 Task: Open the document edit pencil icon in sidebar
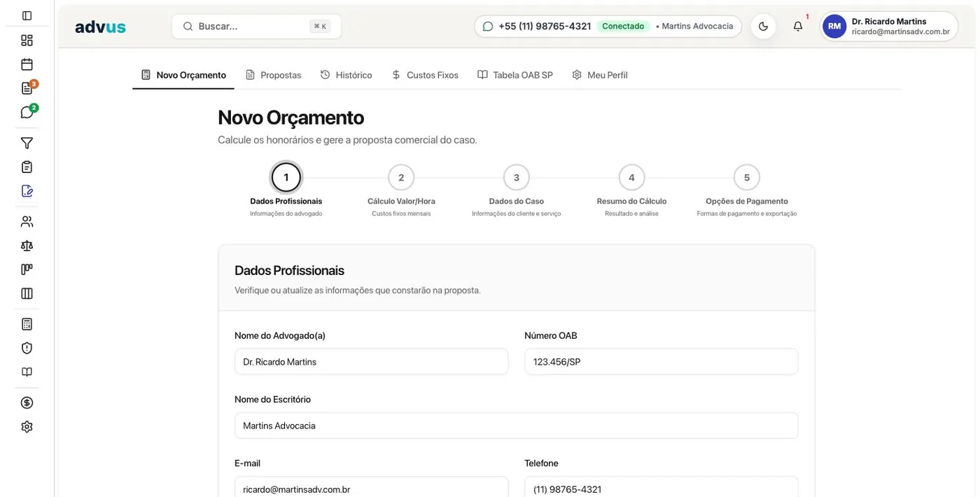tap(27, 190)
